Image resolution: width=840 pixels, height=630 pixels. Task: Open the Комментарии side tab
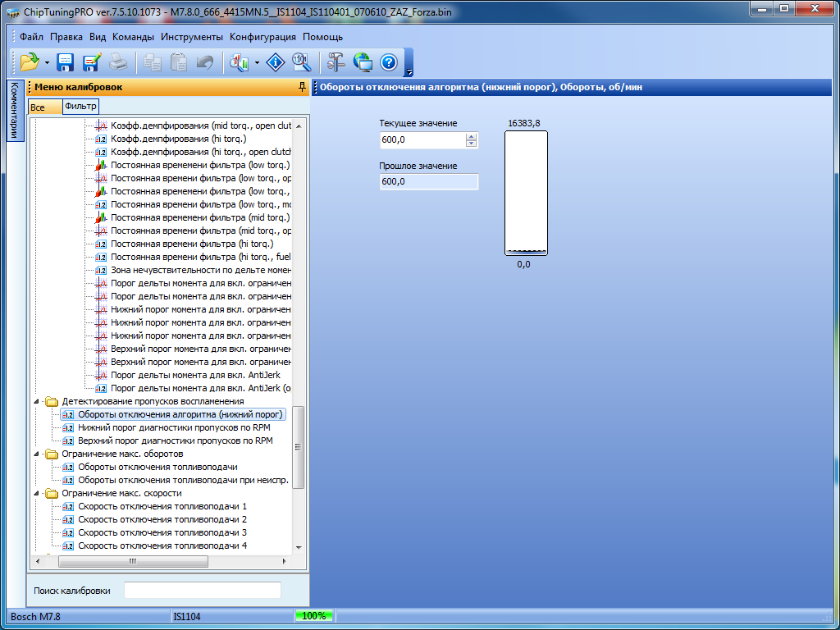click(13, 111)
